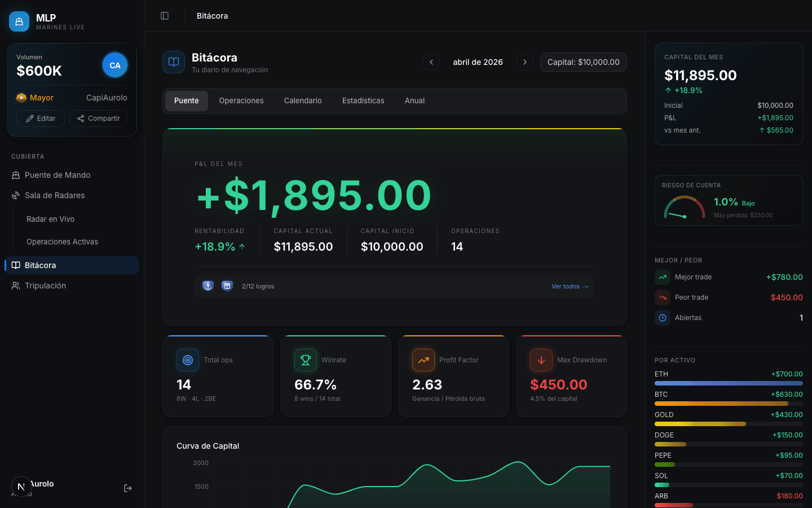Screen dimensions: 812x508
Task: Open Puente de Mando in sidebar
Action: click(72, 175)
